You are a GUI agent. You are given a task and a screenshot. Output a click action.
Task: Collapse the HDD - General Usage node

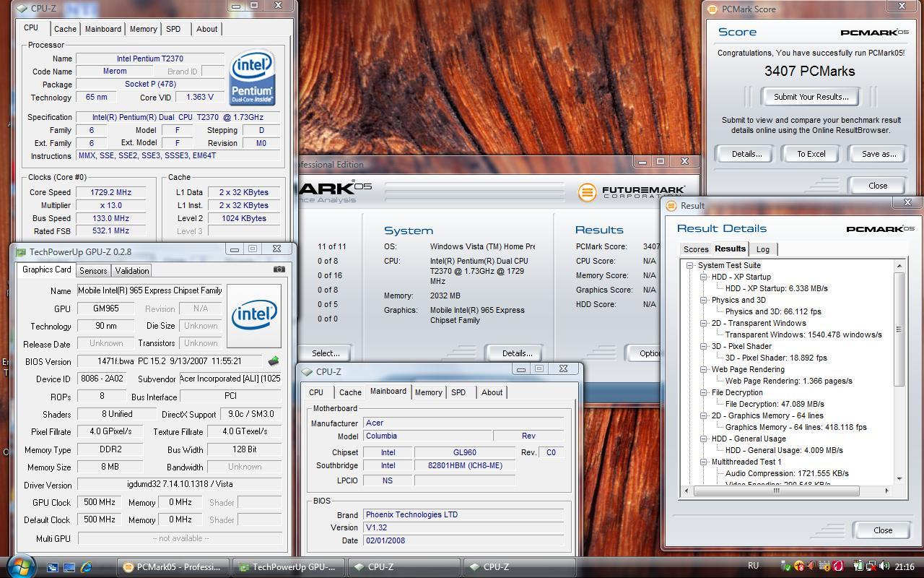tap(704, 439)
